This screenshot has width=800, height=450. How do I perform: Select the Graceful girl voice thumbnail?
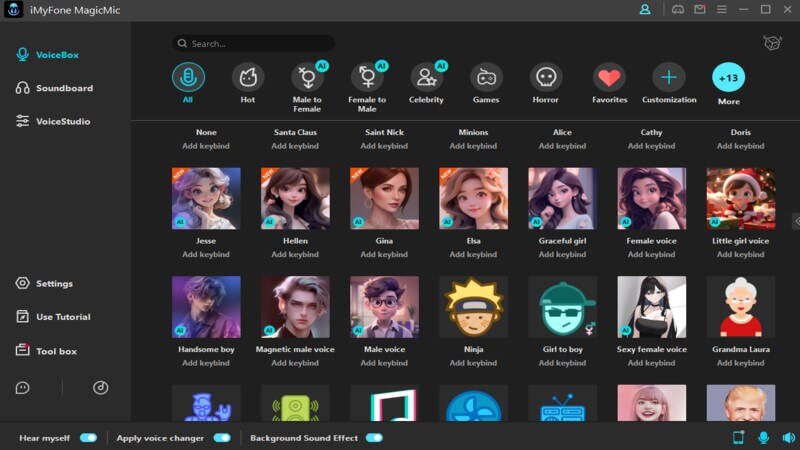[562, 198]
